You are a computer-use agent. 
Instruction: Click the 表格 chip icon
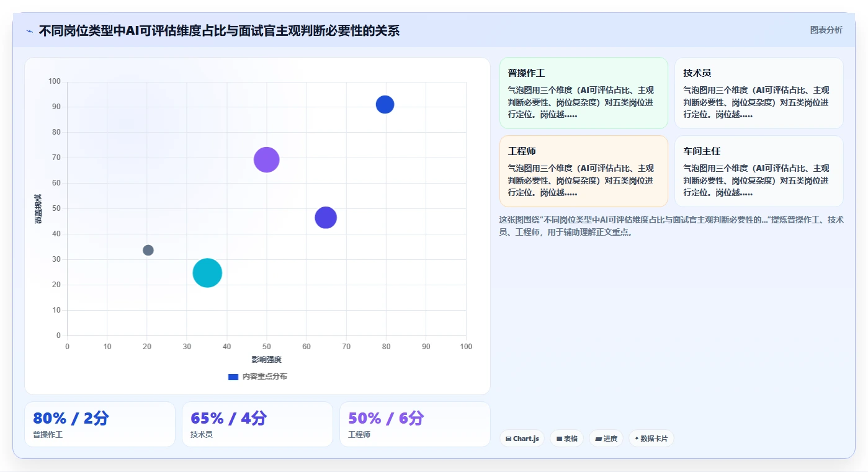559,439
